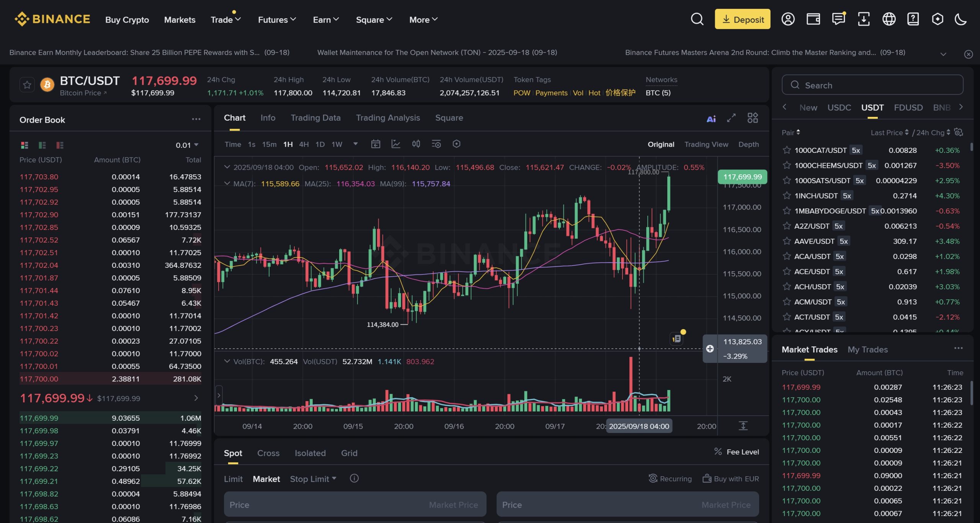Image resolution: width=980 pixels, height=523 pixels.
Task: Click the search magnifier icon in header
Action: coord(697,19)
